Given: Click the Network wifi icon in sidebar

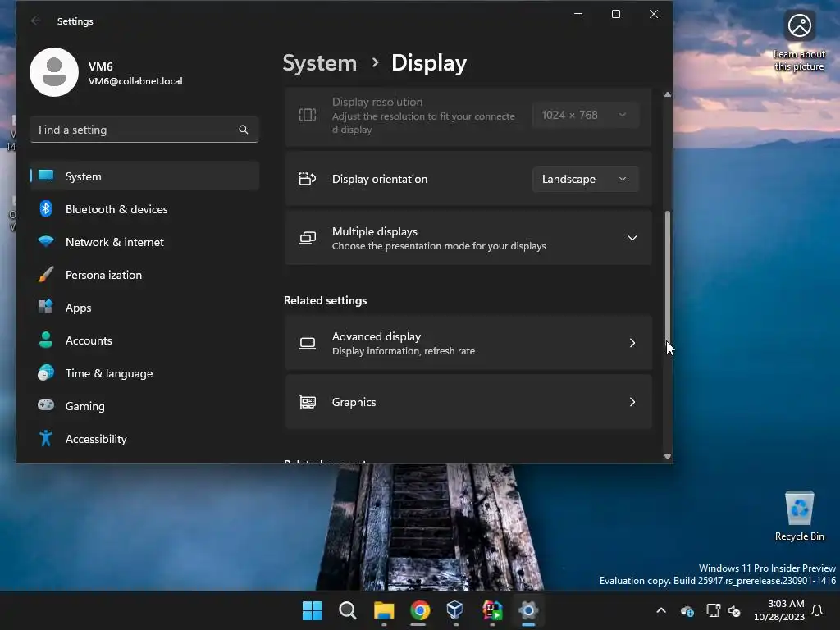Looking at the screenshot, I should (46, 241).
